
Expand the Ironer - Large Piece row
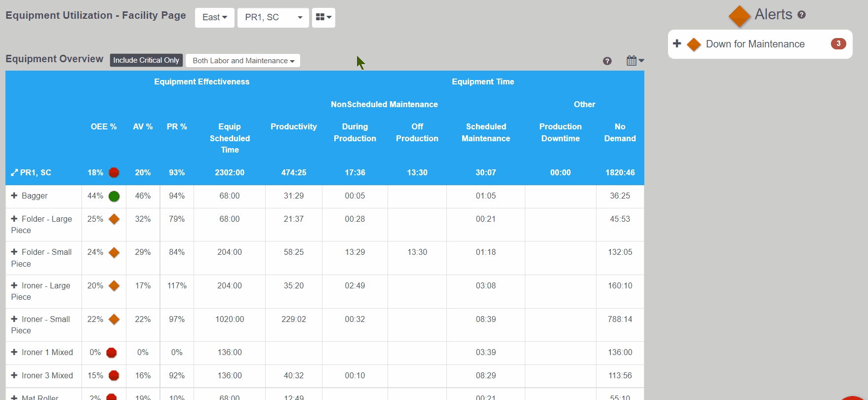click(14, 285)
